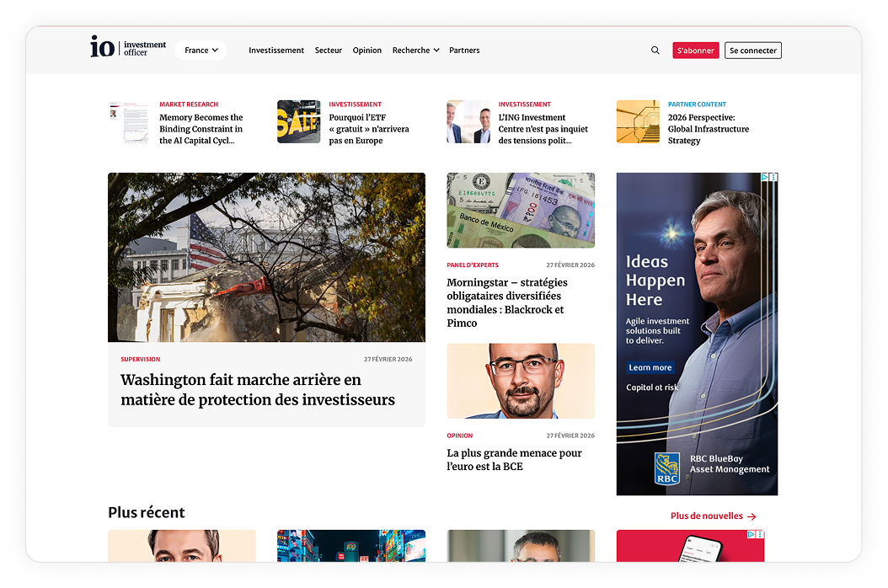Click the RBC ad info icon
Screen dimensions: 888x588
[765, 178]
